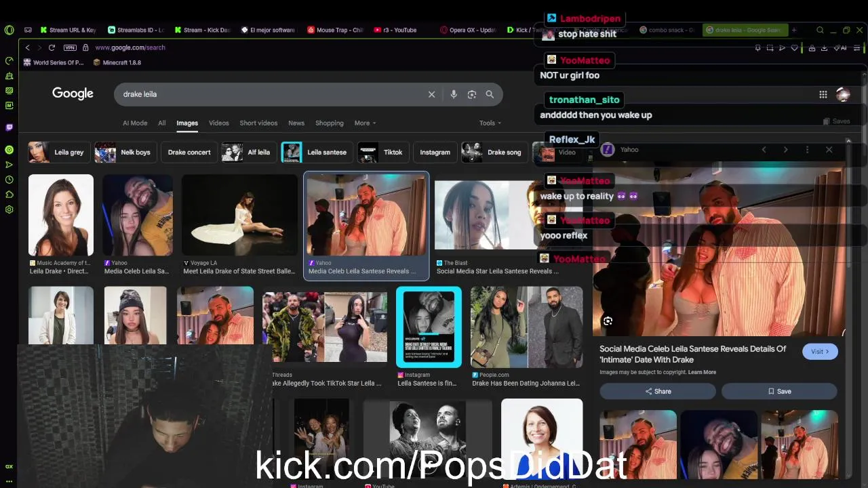Open Shopping search tab
868x488 pixels.
(330, 123)
